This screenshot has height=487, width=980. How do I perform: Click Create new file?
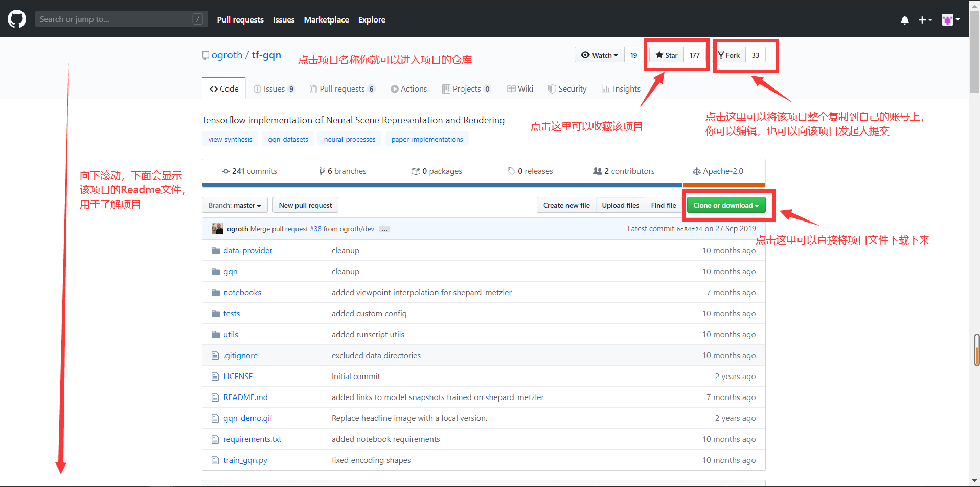pos(566,205)
